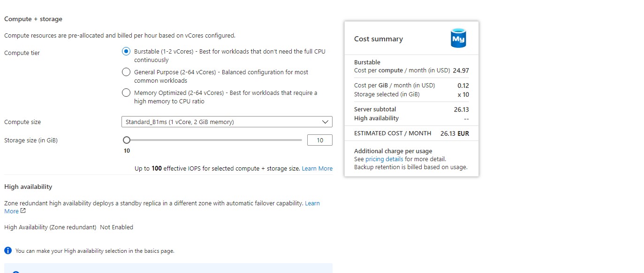644x273 pixels.
Task: Select the General Purpose compute tier
Action: click(126, 72)
